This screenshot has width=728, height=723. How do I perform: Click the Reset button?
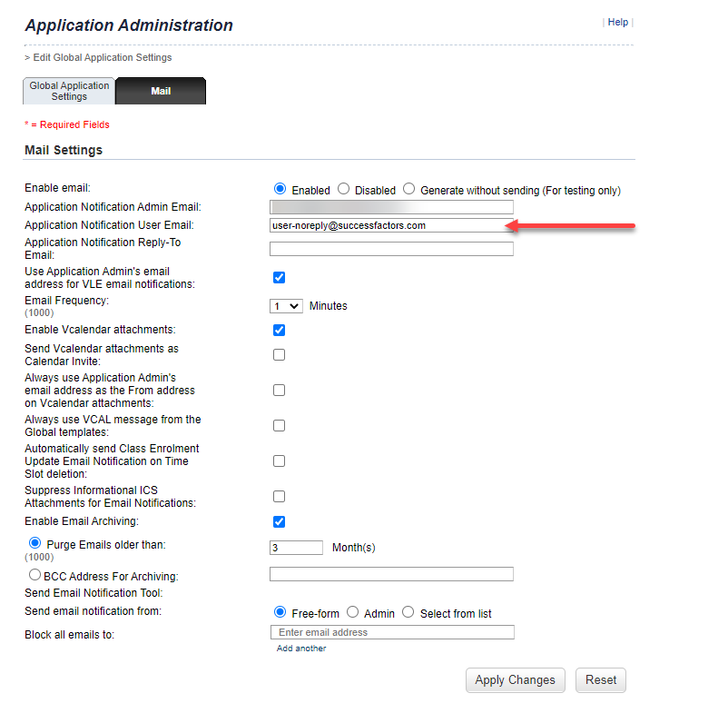[x=601, y=680]
